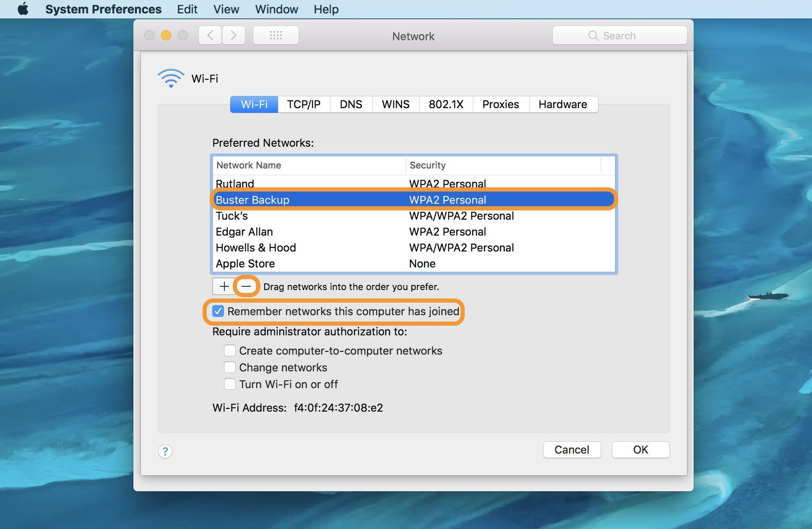Go forward with the right arrow button
The height and width of the screenshot is (529, 812).
(234, 35)
